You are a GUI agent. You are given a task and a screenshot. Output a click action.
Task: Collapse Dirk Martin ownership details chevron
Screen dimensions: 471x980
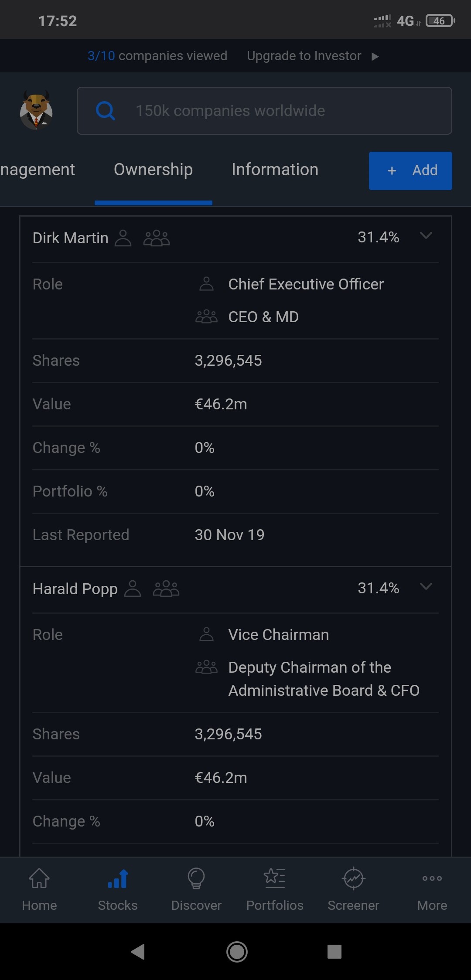(426, 236)
